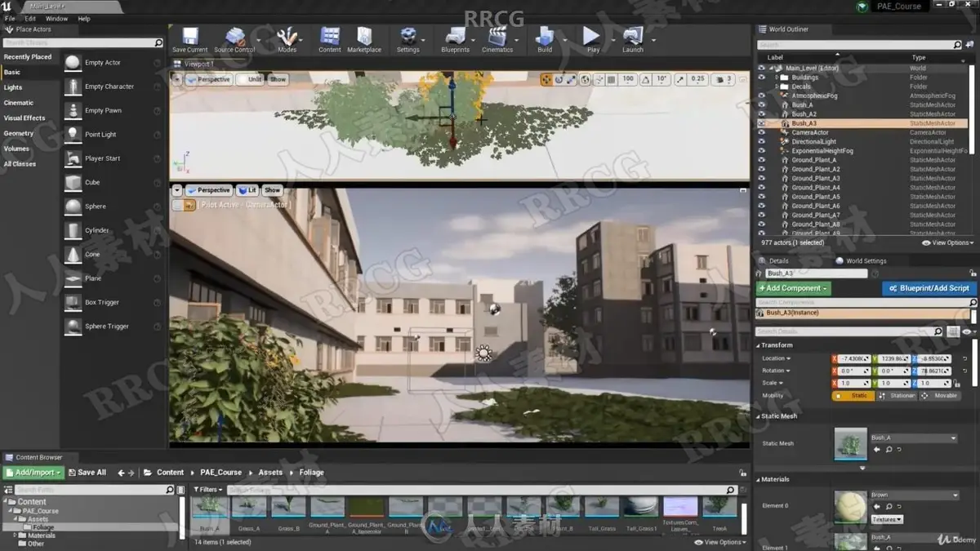
Task: Open the Location type dropdown
Action: pyautogui.click(x=777, y=358)
